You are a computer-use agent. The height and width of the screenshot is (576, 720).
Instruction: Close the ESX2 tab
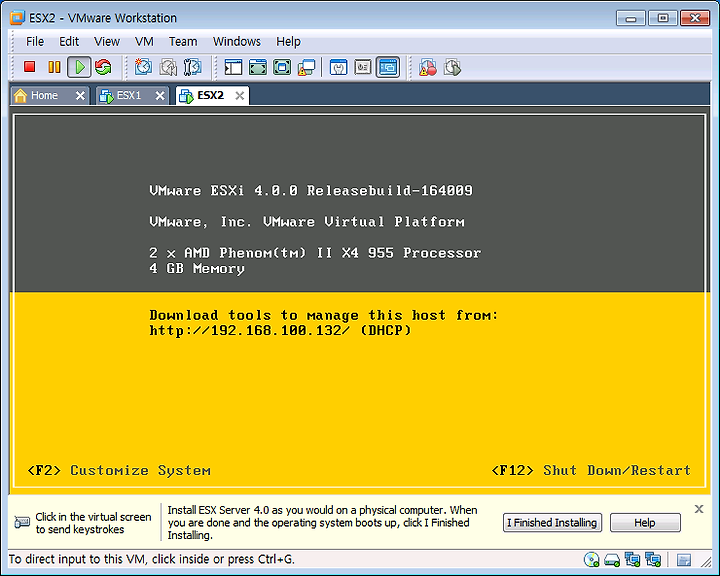click(x=240, y=96)
